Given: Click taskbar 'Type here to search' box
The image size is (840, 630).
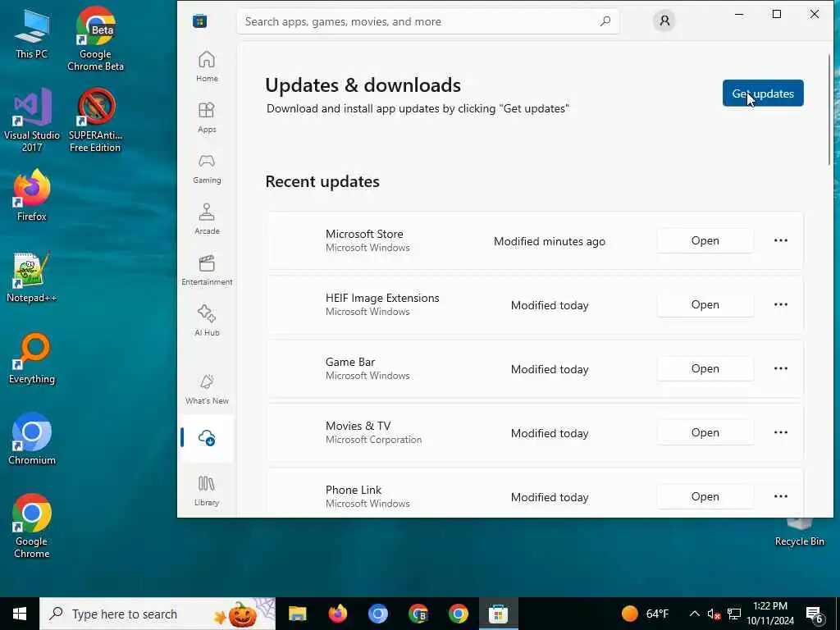Looking at the screenshot, I should 157,614.
